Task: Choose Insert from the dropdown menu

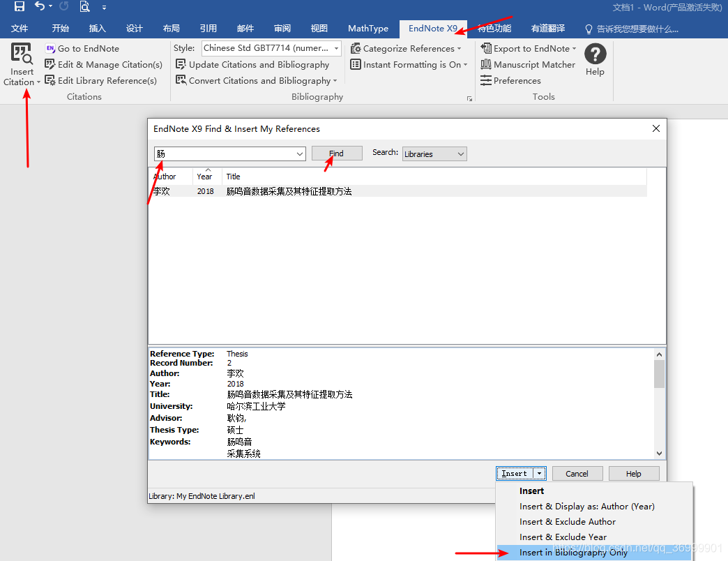Action: pyautogui.click(x=594, y=491)
